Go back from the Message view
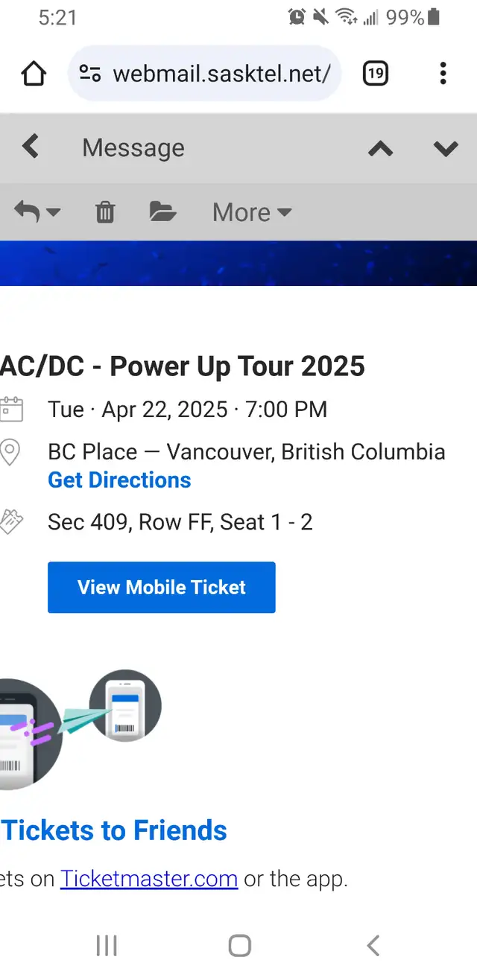This screenshot has width=477, height=980. [x=31, y=147]
